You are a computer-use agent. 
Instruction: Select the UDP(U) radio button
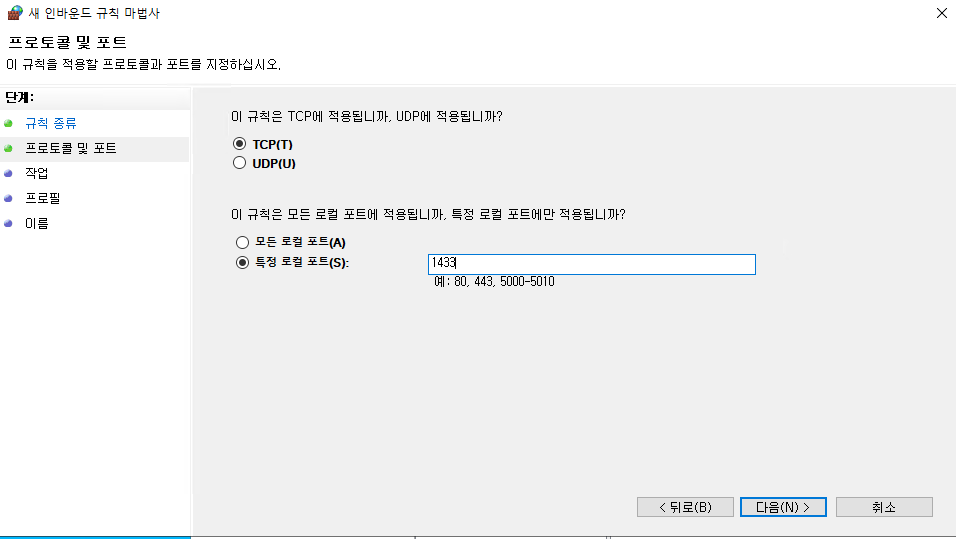click(240, 163)
